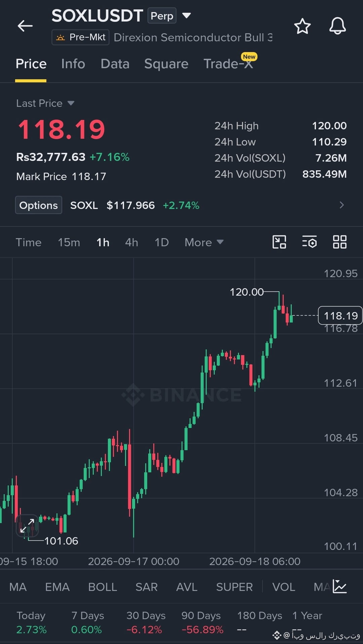
Task: Switch to the Info tab
Action: click(73, 64)
